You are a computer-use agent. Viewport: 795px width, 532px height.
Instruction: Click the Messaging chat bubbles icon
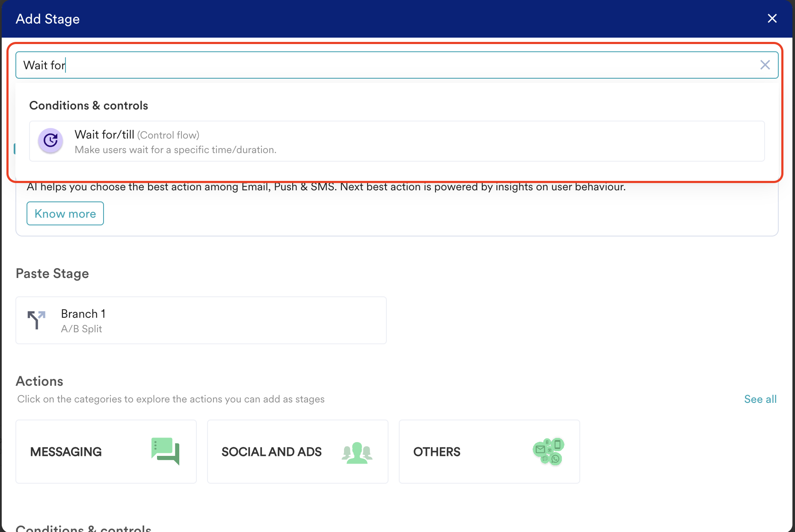pyautogui.click(x=165, y=451)
